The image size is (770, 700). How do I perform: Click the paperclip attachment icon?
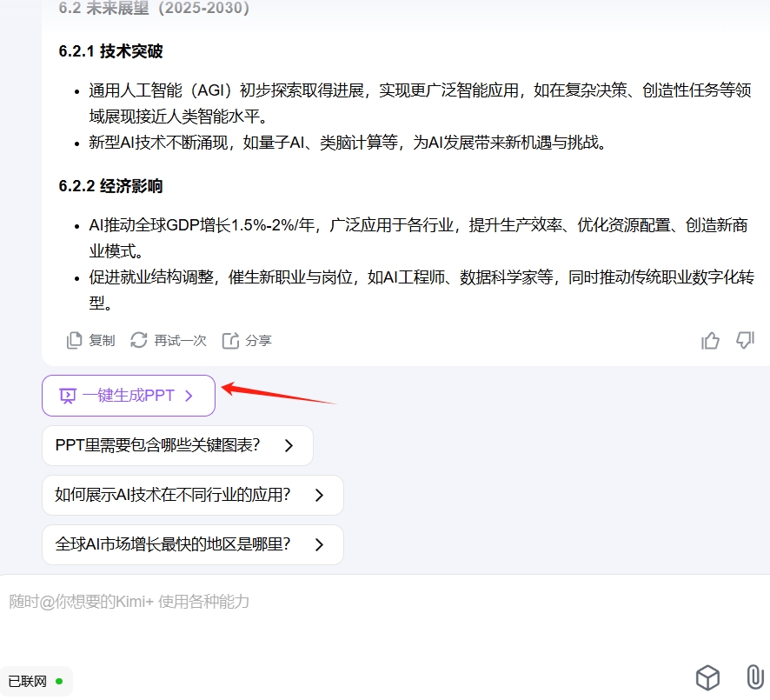point(754,677)
